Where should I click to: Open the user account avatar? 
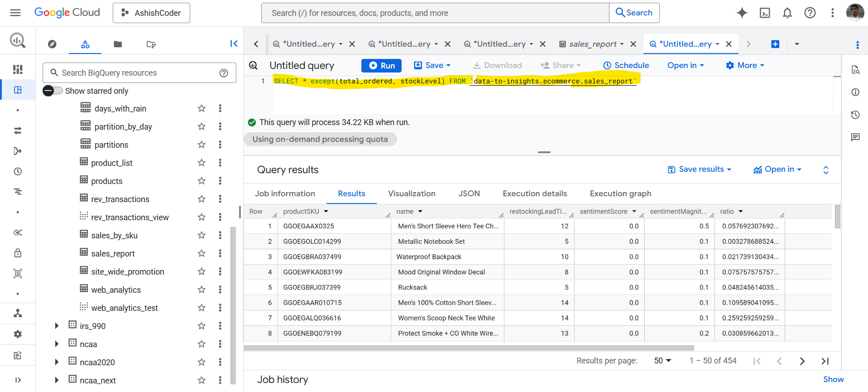pyautogui.click(x=855, y=13)
